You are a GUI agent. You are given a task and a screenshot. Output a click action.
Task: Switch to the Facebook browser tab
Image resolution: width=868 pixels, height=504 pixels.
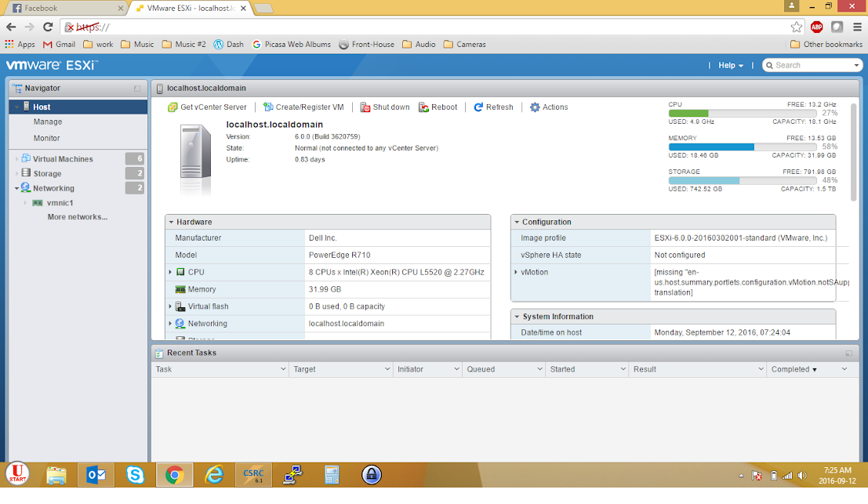click(65, 9)
